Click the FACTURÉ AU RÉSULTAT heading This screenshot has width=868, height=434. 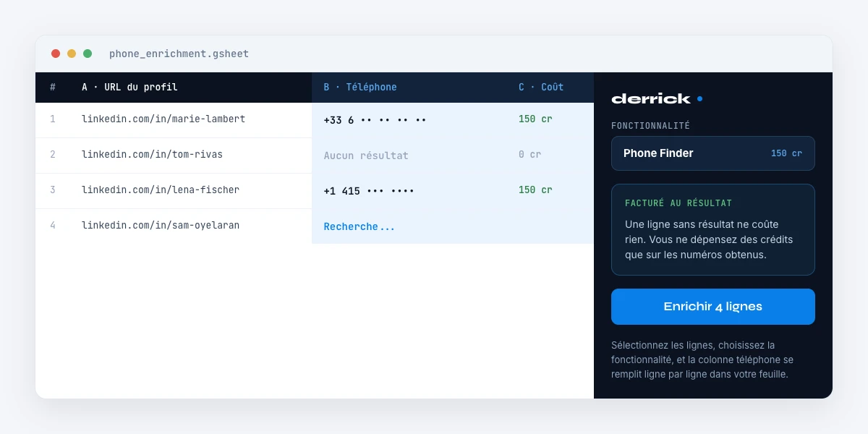pyautogui.click(x=678, y=203)
